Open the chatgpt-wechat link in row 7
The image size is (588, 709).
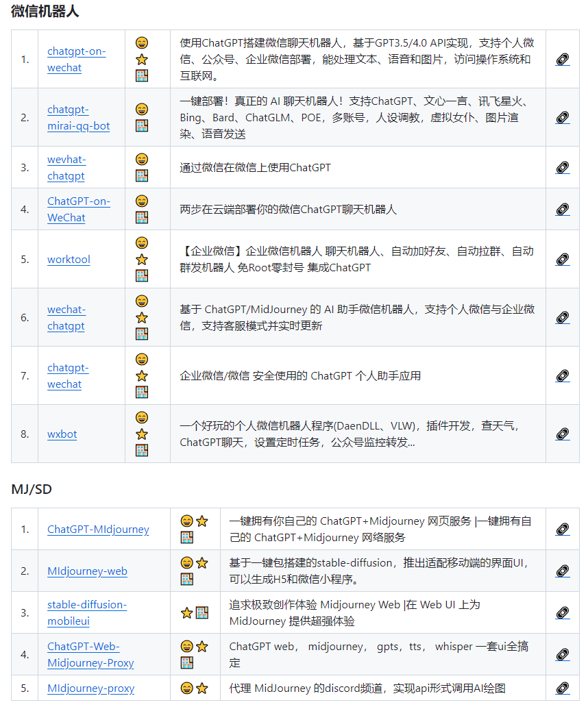click(x=68, y=376)
